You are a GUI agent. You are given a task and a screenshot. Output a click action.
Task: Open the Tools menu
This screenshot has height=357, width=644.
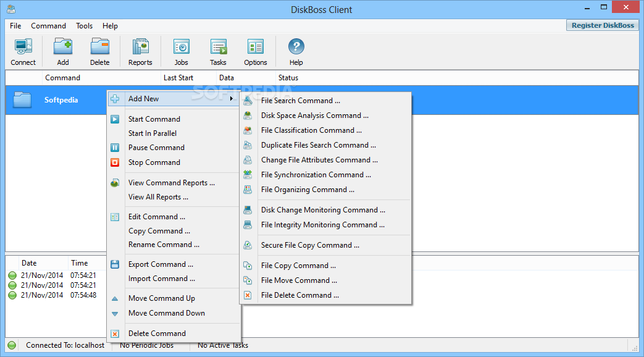[84, 26]
